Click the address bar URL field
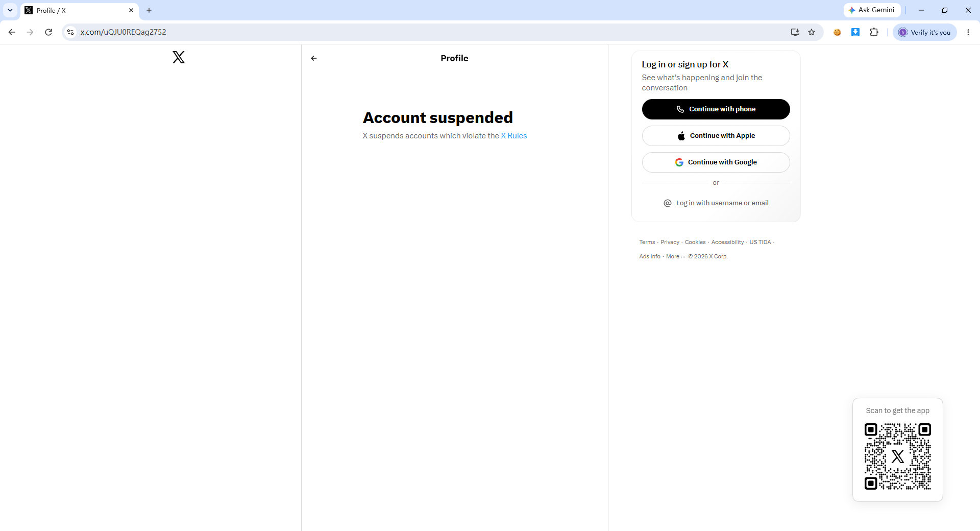 click(429, 32)
